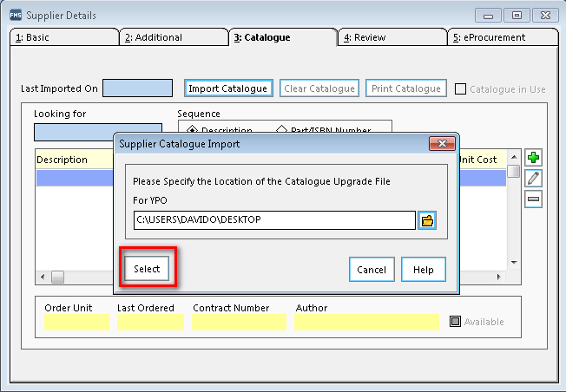Click the Select button in import dialog
The image size is (566, 392).
pyautogui.click(x=147, y=269)
